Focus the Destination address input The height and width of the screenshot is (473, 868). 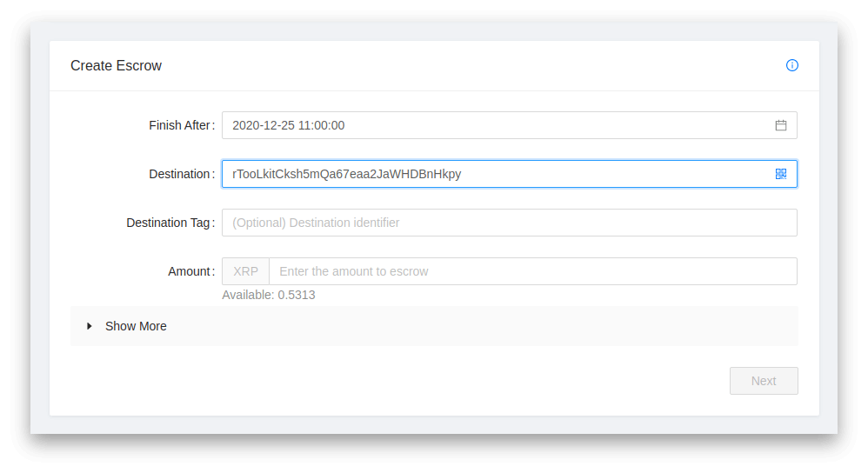point(510,174)
